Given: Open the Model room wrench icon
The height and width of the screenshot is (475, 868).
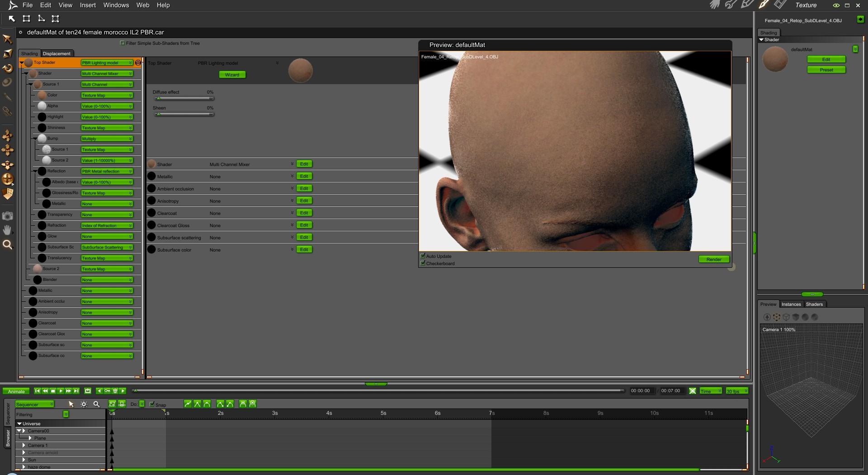Looking at the screenshot, I should point(731,5).
